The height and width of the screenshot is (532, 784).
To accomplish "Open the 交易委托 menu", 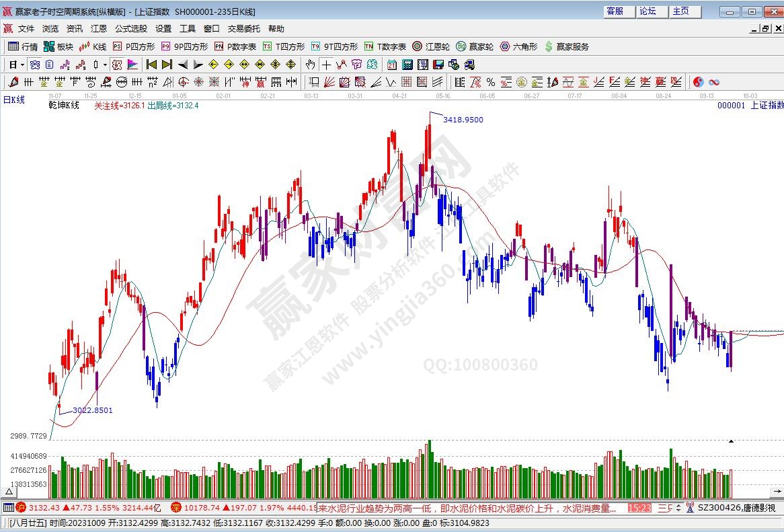I will [x=244, y=28].
